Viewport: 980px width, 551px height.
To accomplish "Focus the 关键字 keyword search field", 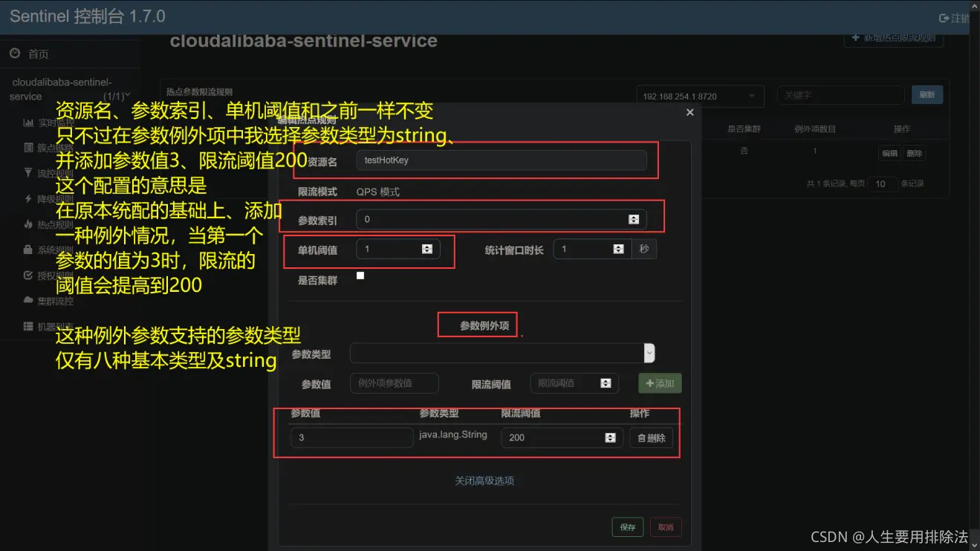I will click(x=840, y=95).
